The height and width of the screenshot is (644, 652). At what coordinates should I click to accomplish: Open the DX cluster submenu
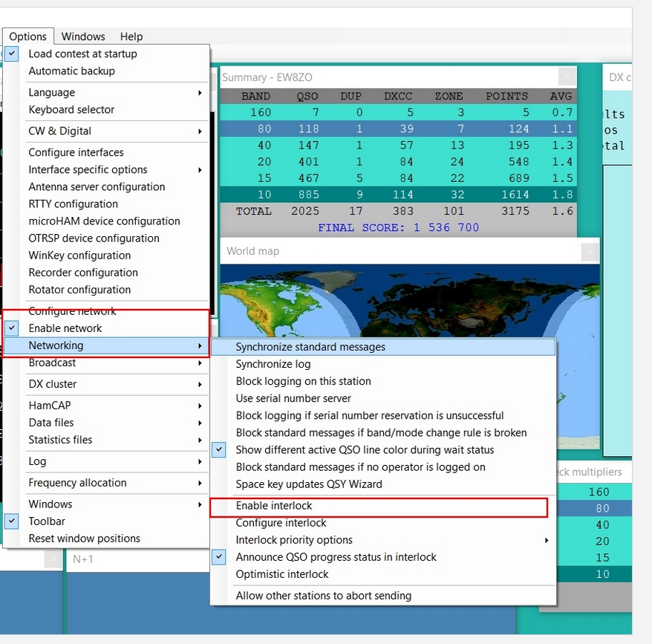coord(52,384)
